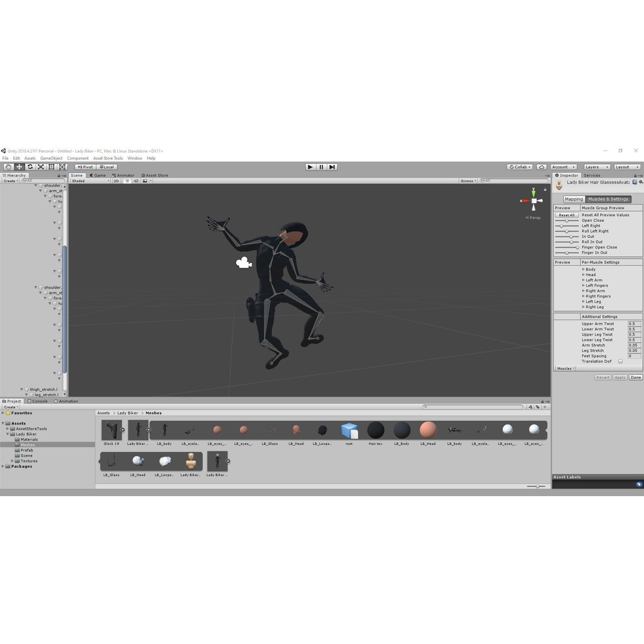Toggle scene audio speaker icon

pos(136,181)
